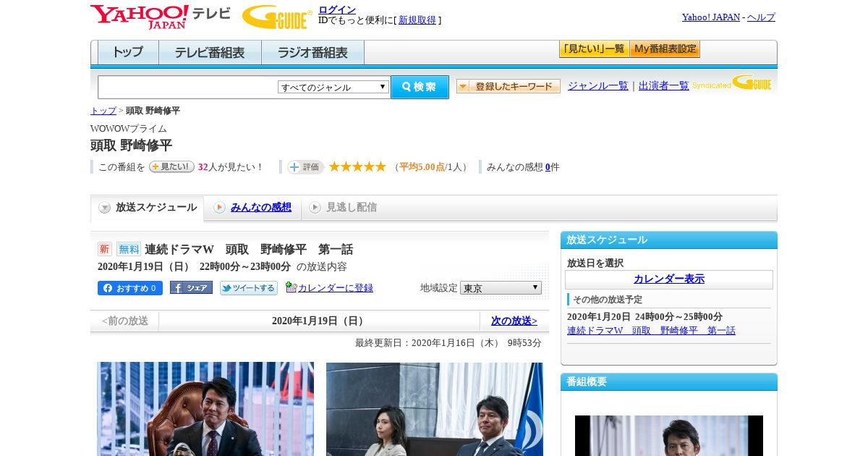
Task: Click the 最終更新日 timestamp text
Action: click(x=448, y=343)
